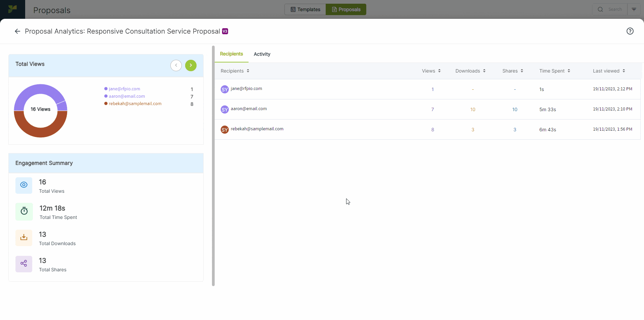Toggle jane@rfpio.com legend entry in chart
Viewport: 644px width, 320px height.
pyautogui.click(x=122, y=89)
